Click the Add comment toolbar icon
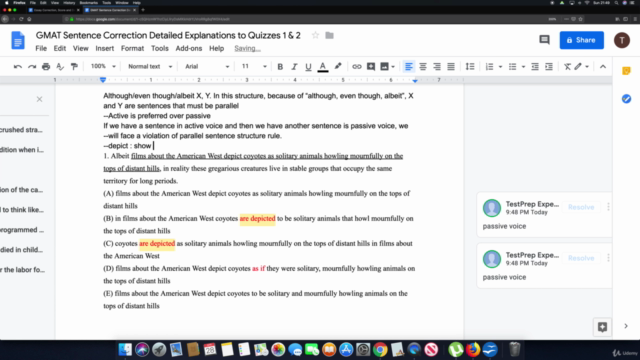 pos(371,67)
